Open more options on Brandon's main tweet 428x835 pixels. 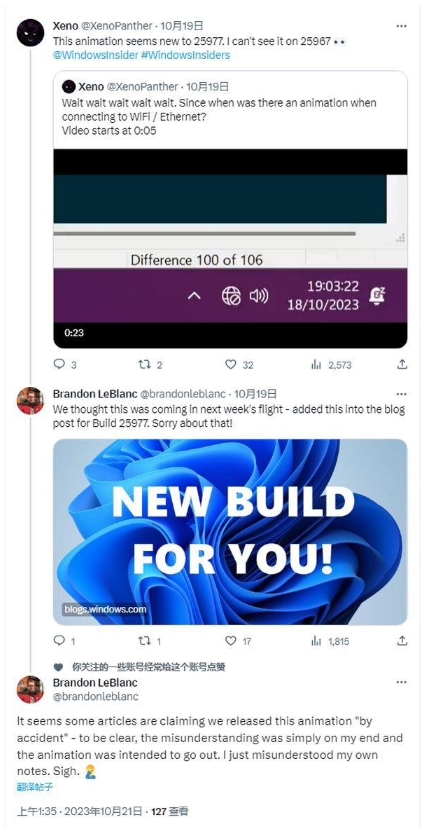(x=402, y=682)
